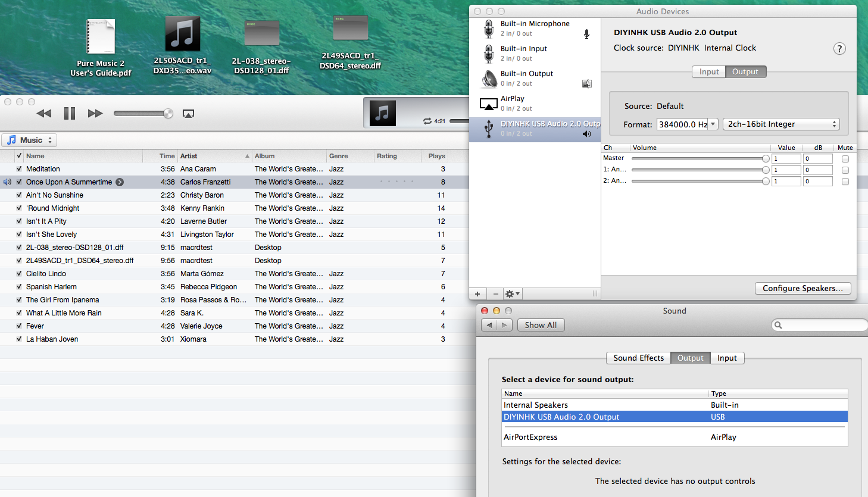The width and height of the screenshot is (868, 497).
Task: Adjust the iTunes volume slider
Action: [143, 113]
